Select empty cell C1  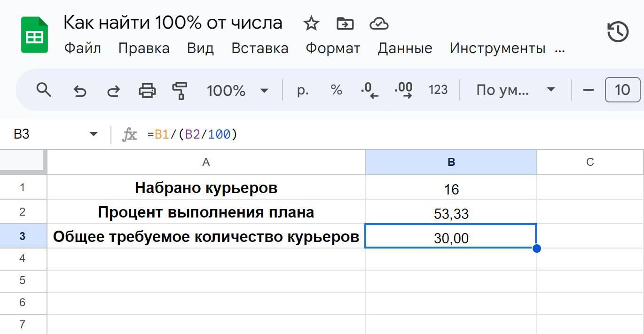(590, 187)
